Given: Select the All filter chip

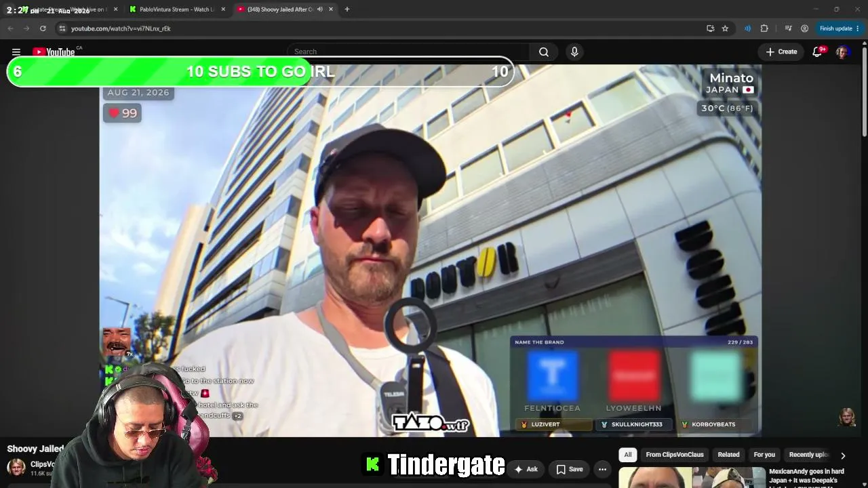Looking at the screenshot, I should [x=628, y=455].
